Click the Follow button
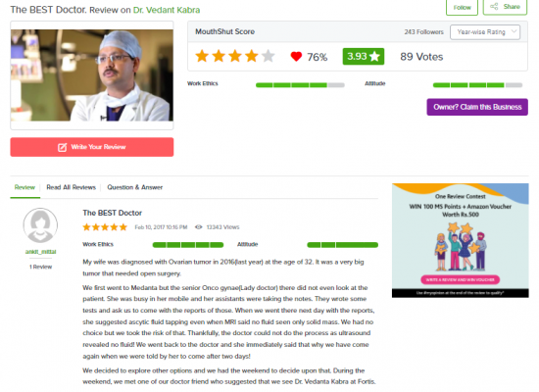The image size is (539, 392). pyautogui.click(x=462, y=7)
